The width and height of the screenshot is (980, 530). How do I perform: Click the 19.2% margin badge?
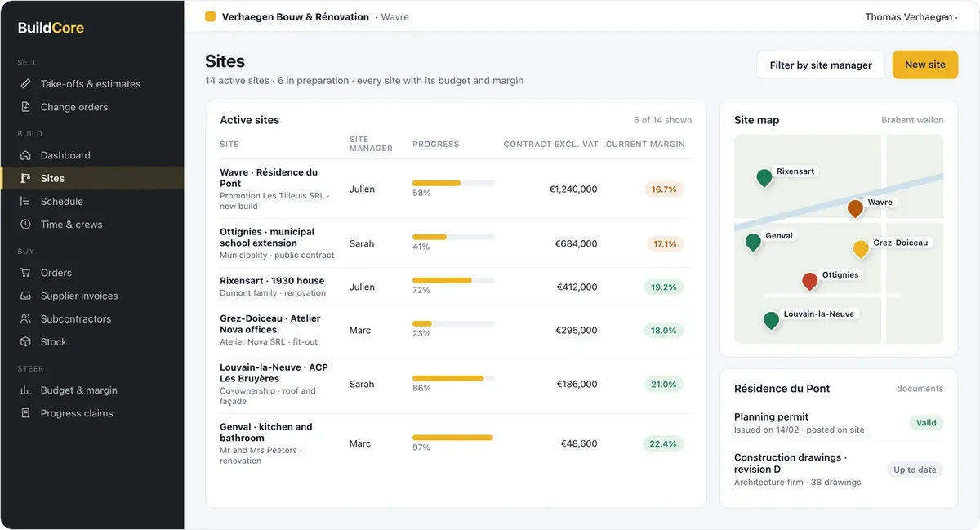click(x=664, y=287)
